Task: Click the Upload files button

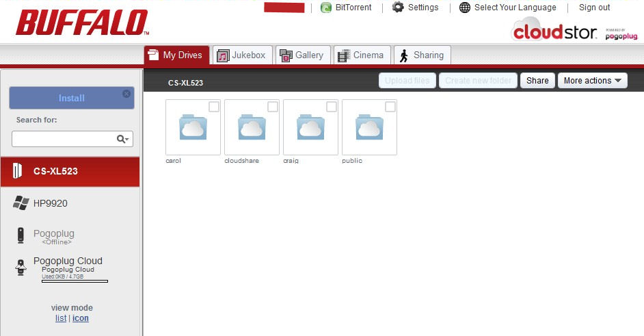Action: [407, 81]
